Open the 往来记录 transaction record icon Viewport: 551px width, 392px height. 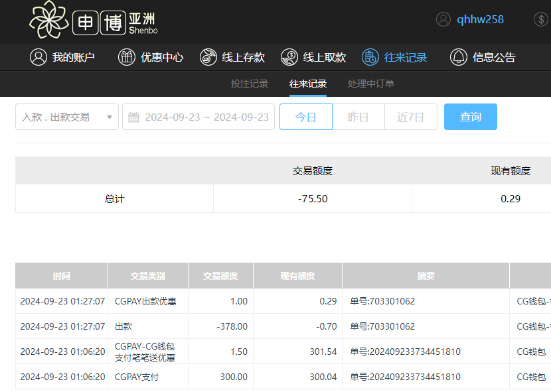coord(370,57)
